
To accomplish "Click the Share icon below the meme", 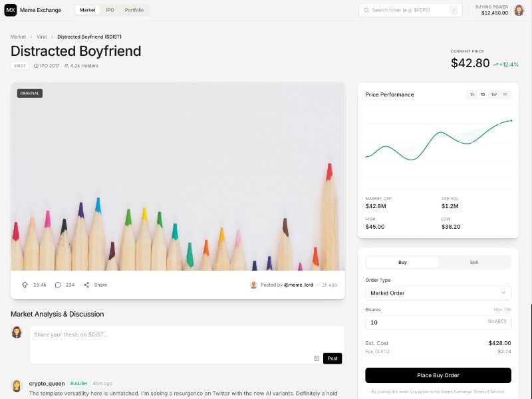I will click(x=88, y=284).
